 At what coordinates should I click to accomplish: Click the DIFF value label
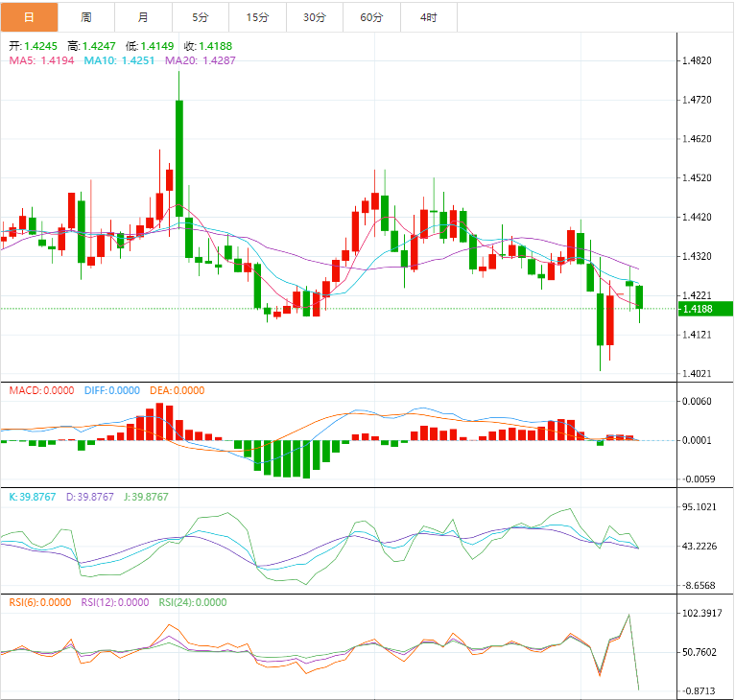tap(110, 390)
